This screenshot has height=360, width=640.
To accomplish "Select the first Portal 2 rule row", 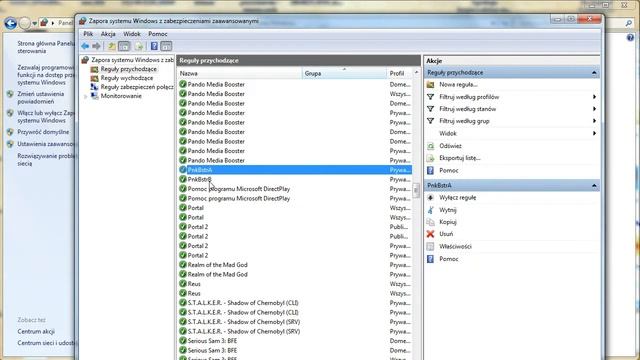I will point(295,227).
